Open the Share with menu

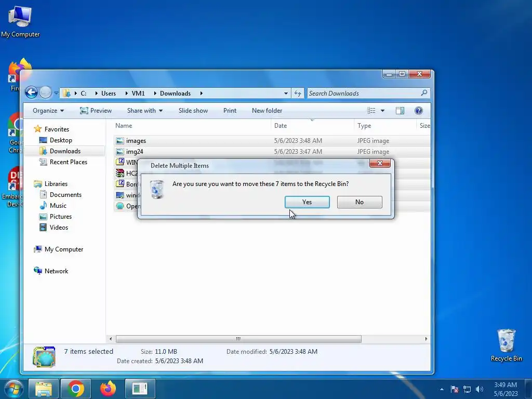coord(145,111)
